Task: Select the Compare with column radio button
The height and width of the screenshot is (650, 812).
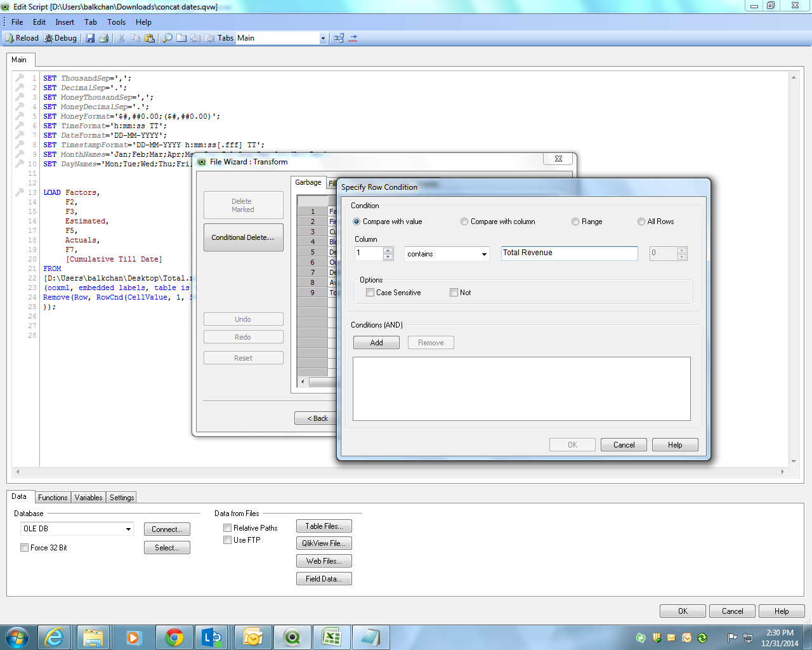Action: 465,222
